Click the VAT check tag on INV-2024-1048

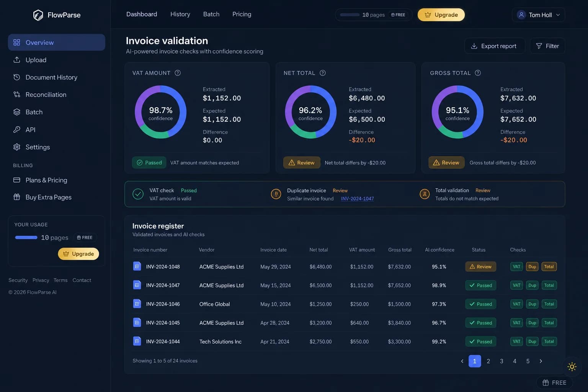tap(516, 267)
